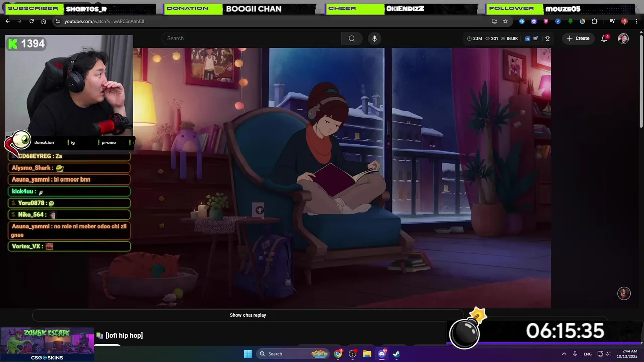Click Asuna_yammi 'bi ormoor bnn' chat message
This screenshot has width=644, height=362.
coord(69,179)
